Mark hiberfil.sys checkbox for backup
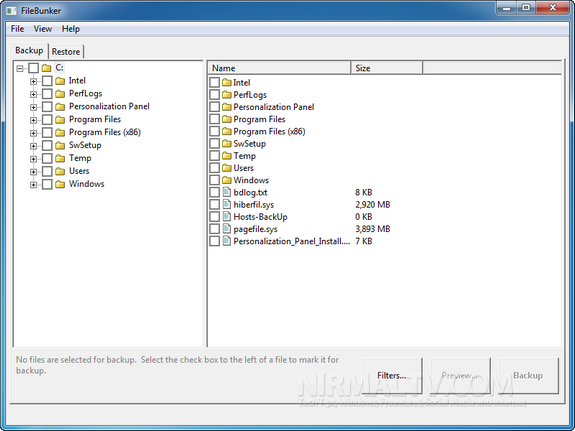 215,204
